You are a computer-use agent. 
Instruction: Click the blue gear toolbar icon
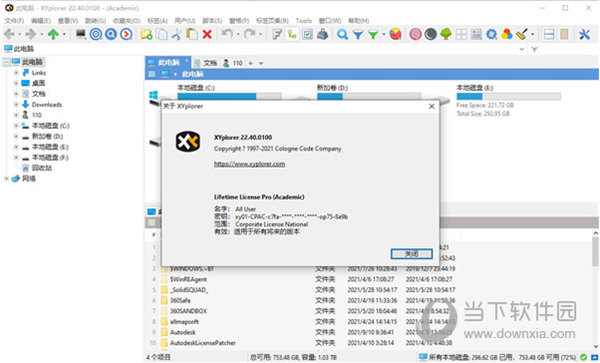491,34
